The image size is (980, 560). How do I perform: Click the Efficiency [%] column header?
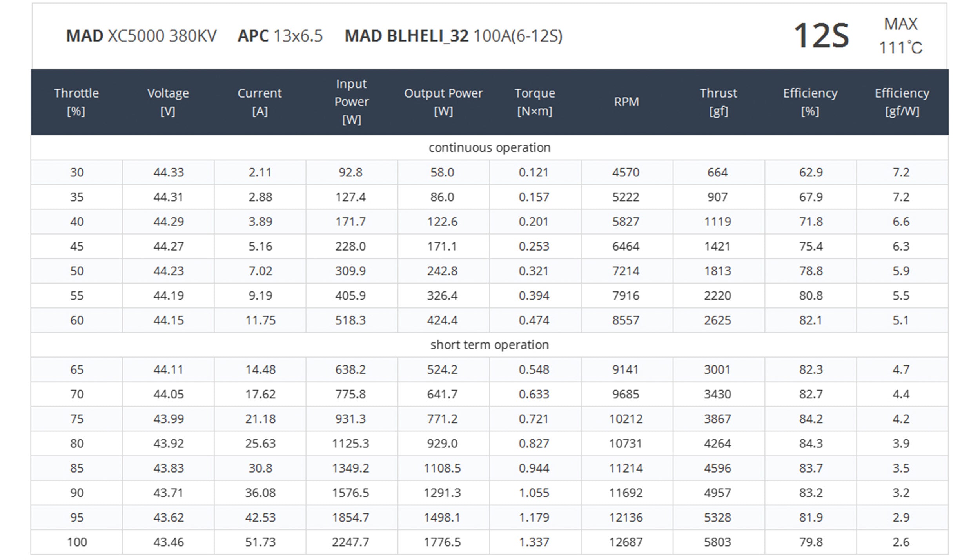tap(810, 102)
